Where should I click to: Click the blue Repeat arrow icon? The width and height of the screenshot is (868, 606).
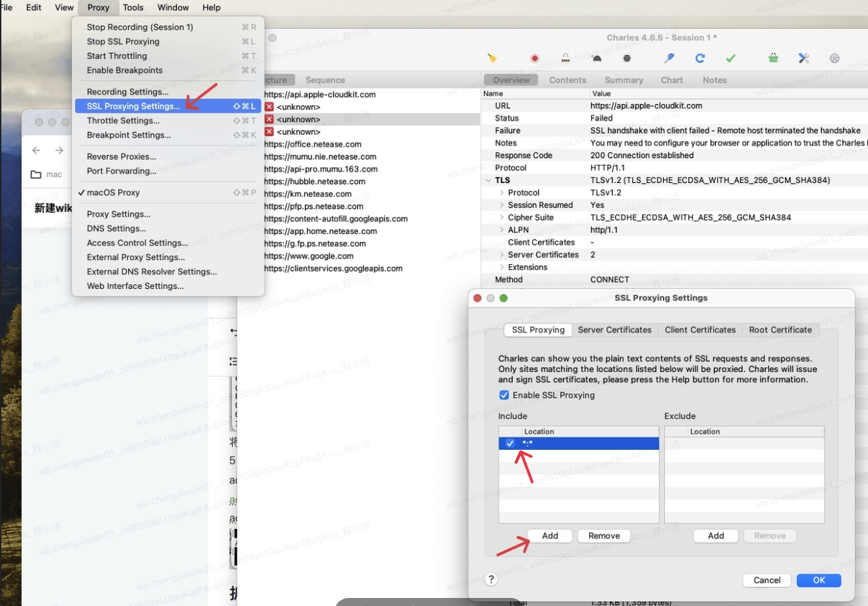[x=700, y=58]
